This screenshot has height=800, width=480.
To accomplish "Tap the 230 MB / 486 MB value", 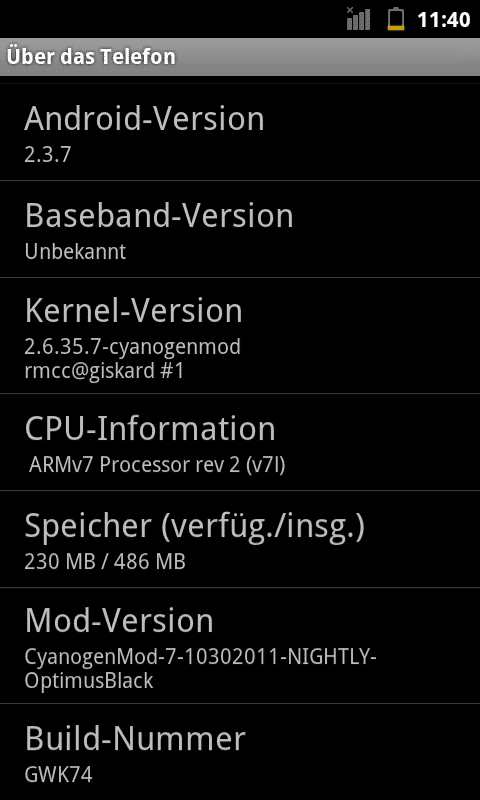I will 105,562.
